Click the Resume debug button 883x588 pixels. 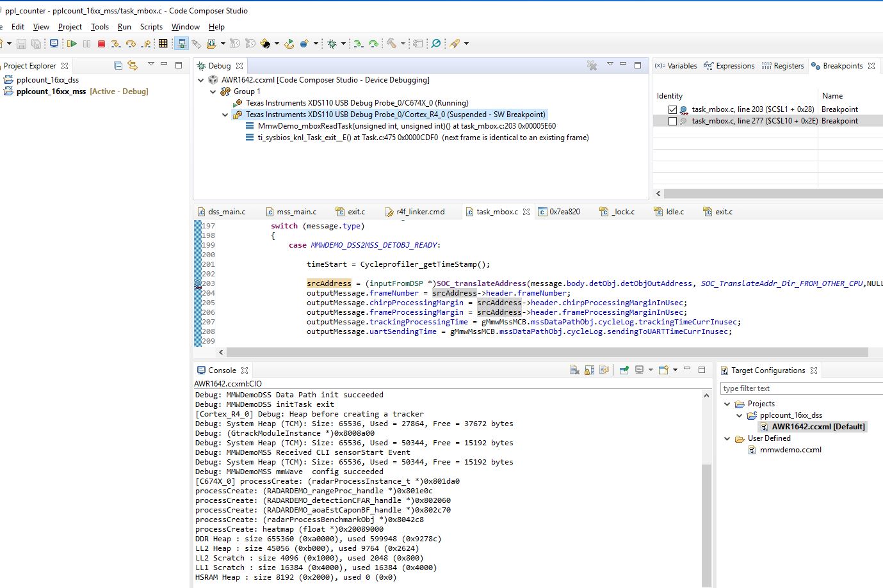(x=72, y=44)
